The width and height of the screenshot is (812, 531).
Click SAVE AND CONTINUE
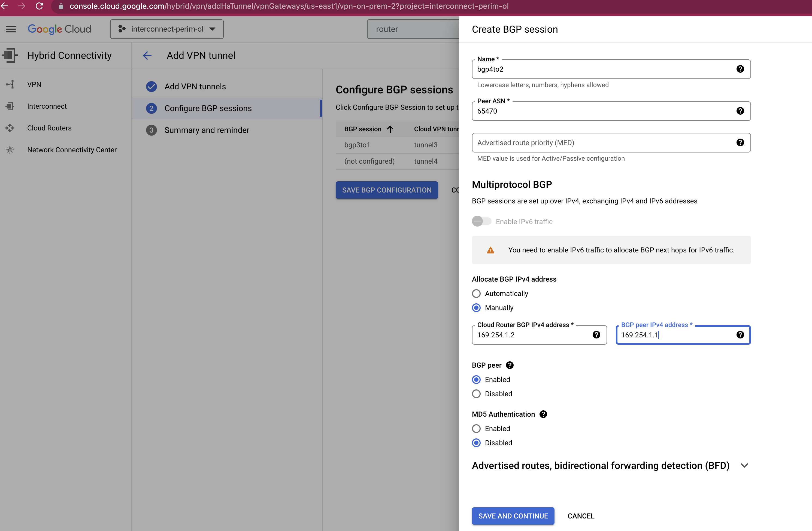[513, 516]
